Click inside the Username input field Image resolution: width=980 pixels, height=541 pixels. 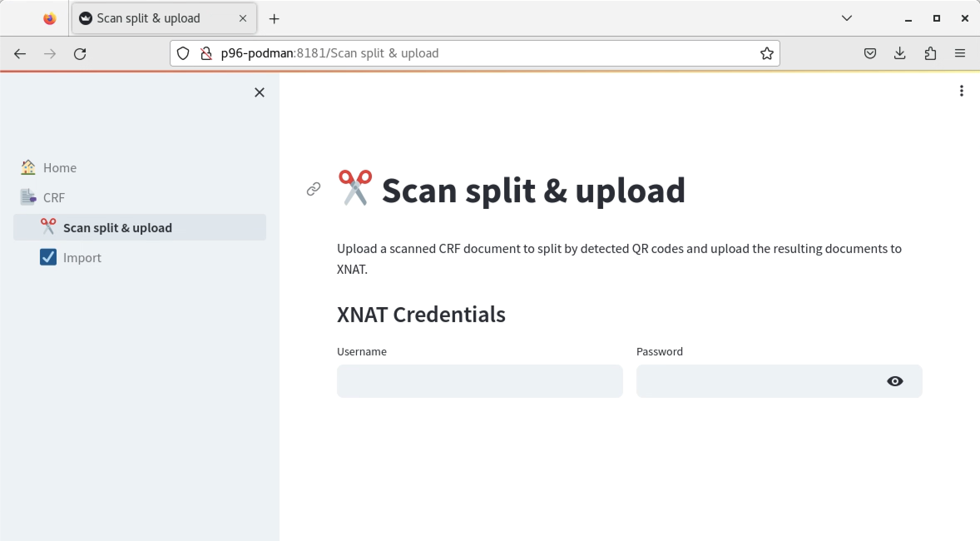(479, 381)
